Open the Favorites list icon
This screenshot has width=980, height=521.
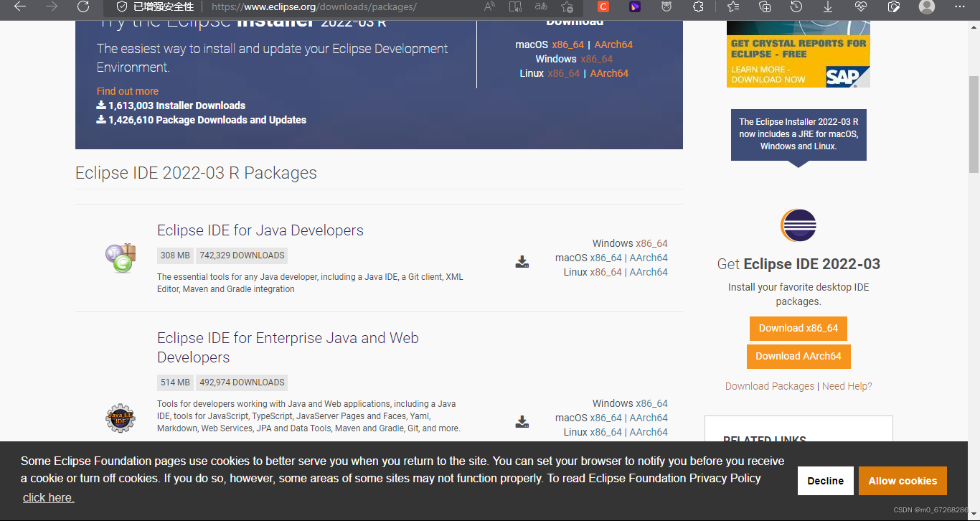point(732,6)
